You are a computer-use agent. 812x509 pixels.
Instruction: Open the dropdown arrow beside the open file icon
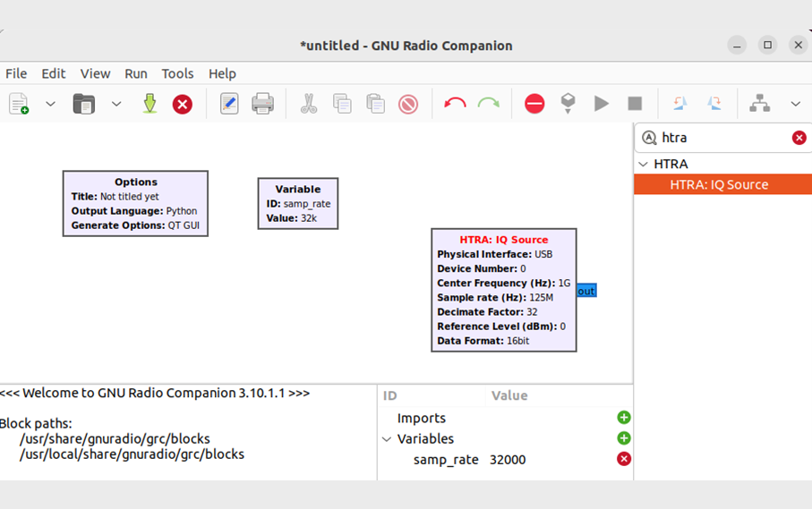point(116,104)
